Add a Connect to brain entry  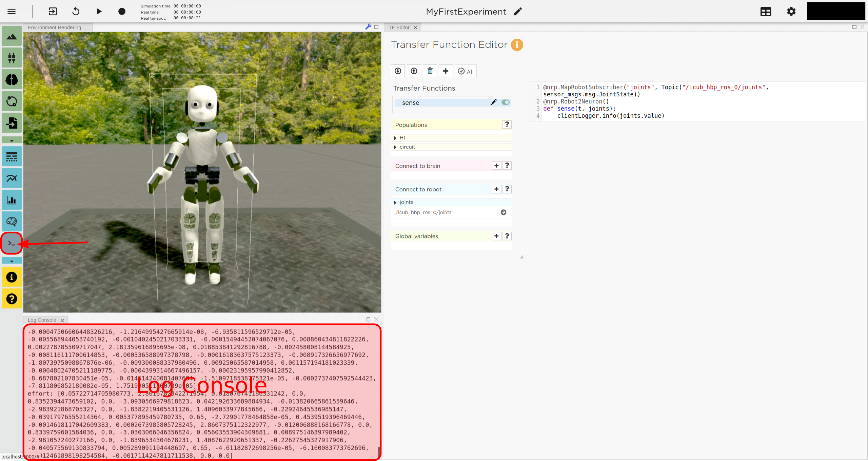pos(496,166)
